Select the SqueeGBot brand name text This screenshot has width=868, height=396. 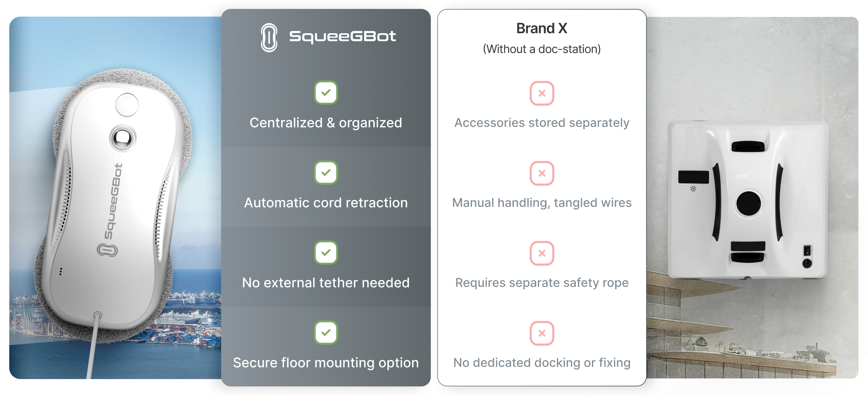(x=342, y=36)
